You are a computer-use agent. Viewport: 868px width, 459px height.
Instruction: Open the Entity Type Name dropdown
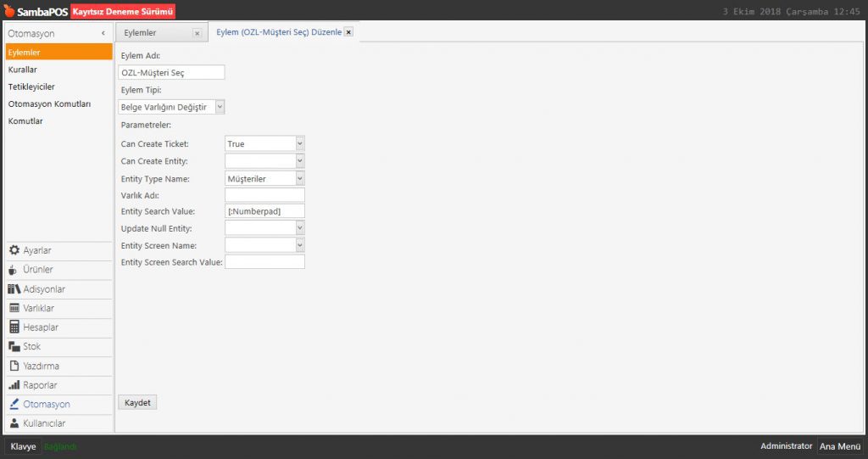point(299,178)
